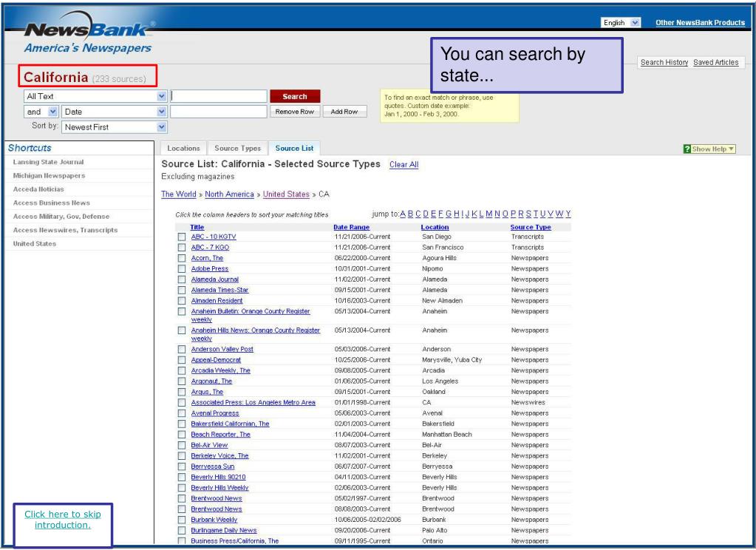Jump to letter A in source list
756x550 pixels.
(x=403, y=214)
